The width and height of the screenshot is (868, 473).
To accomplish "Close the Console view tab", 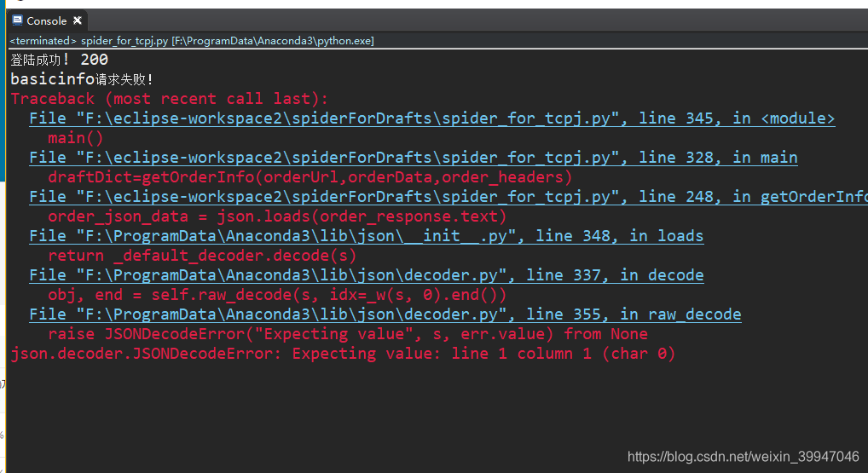I will point(78,20).
